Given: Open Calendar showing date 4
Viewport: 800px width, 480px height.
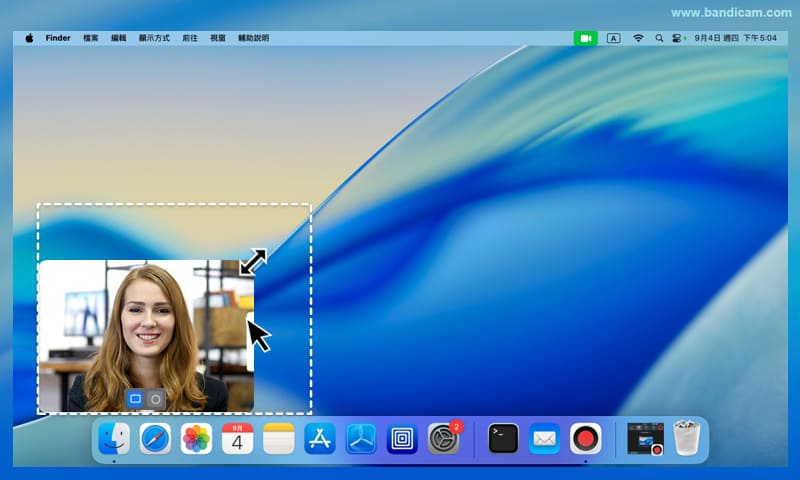Looking at the screenshot, I should (x=237, y=439).
